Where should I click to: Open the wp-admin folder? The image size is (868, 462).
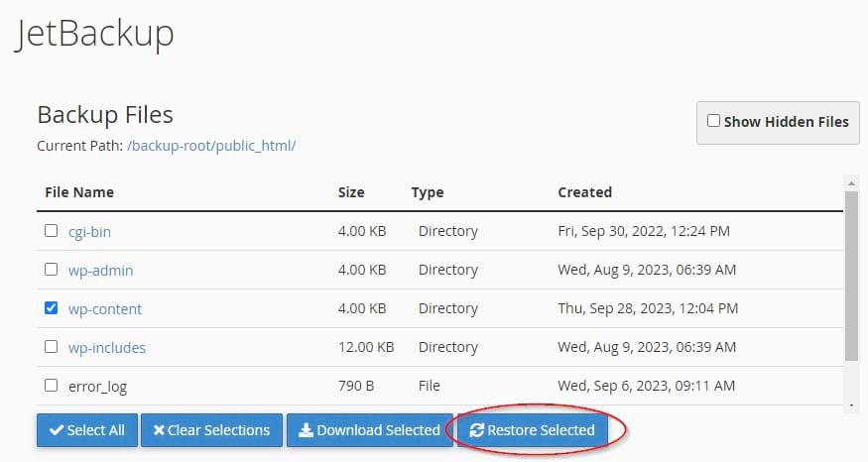[100, 270]
